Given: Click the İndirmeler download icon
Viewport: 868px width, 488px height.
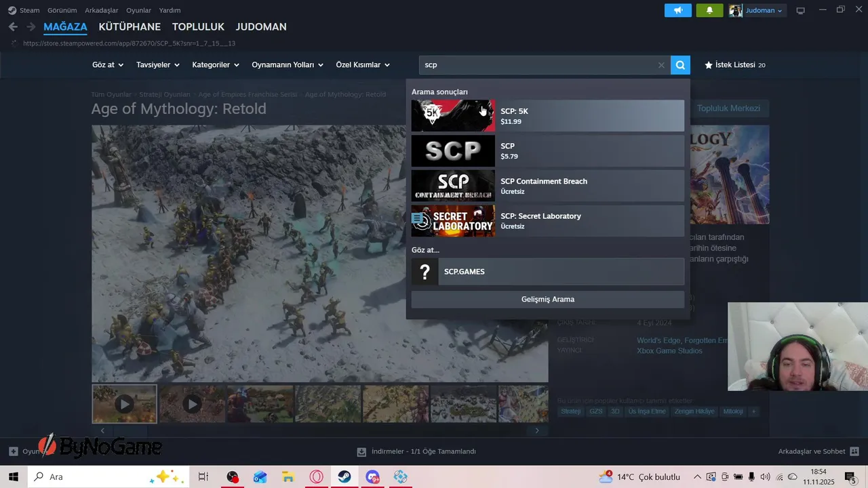Looking at the screenshot, I should pyautogui.click(x=361, y=451).
